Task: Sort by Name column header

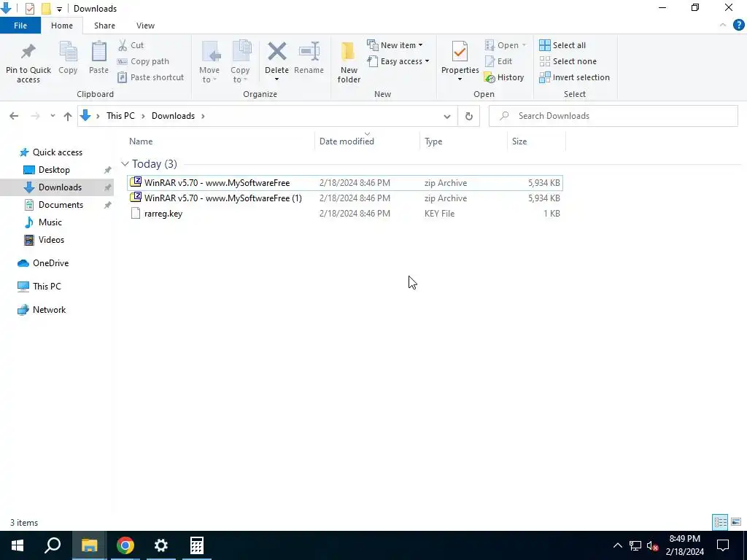Action: pos(141,141)
